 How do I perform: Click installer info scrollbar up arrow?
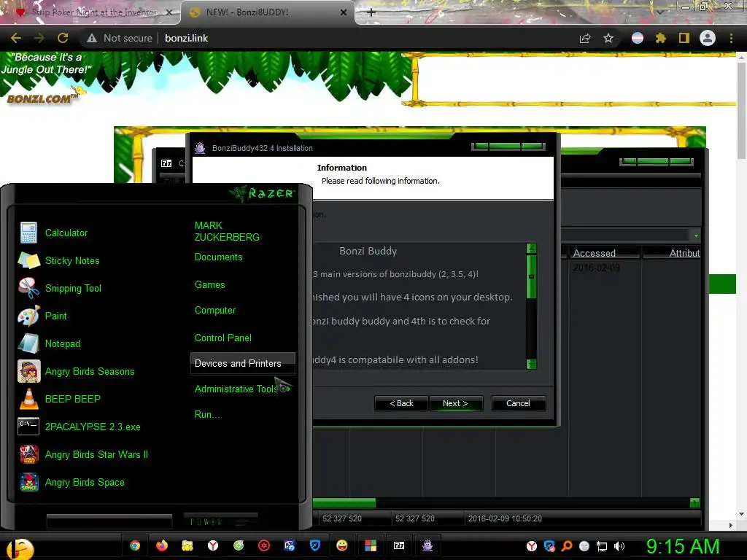point(532,248)
